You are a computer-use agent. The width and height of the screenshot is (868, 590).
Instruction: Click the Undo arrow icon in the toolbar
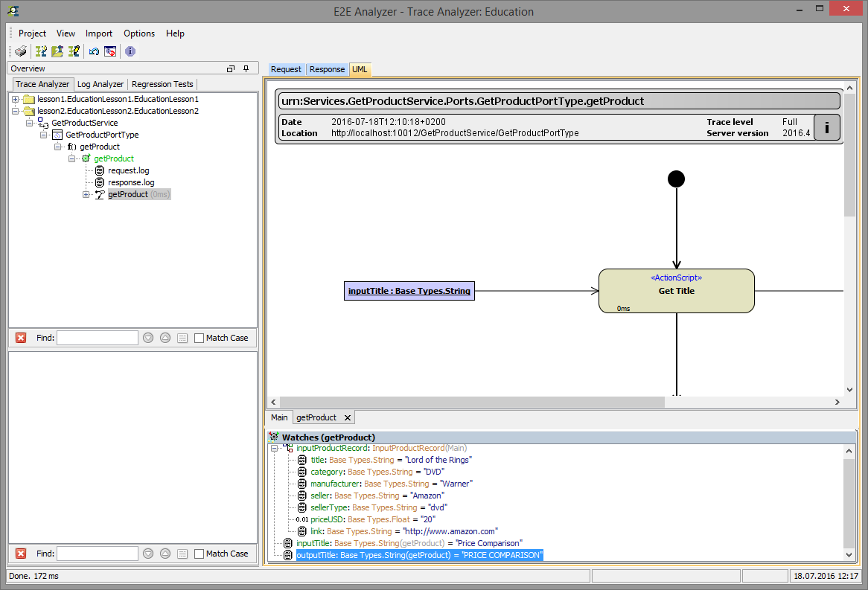(x=94, y=51)
